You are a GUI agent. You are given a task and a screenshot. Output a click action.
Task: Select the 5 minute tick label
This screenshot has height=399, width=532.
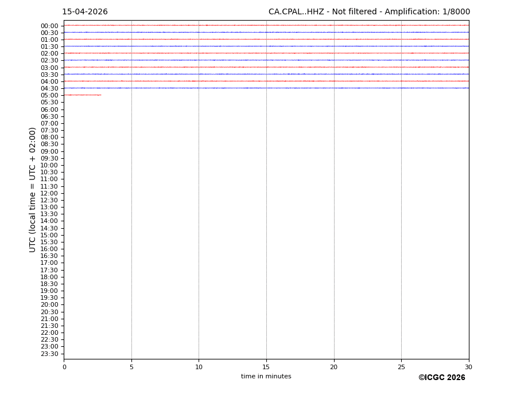pos(131,367)
